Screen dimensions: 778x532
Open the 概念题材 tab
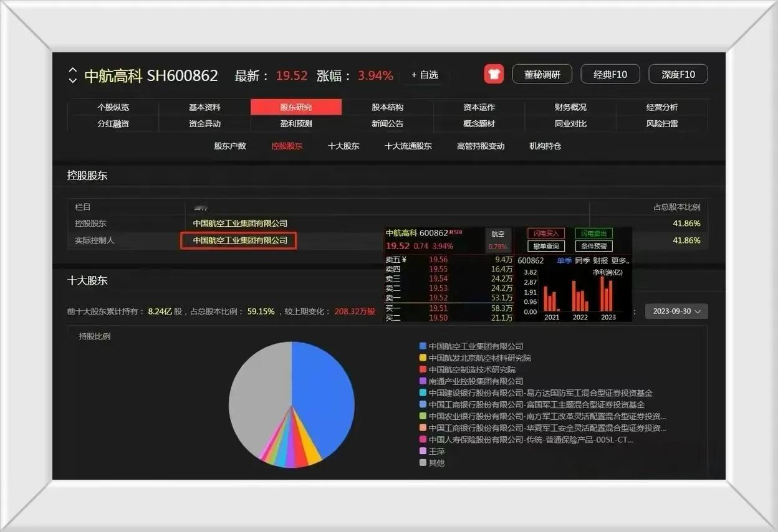pos(479,123)
